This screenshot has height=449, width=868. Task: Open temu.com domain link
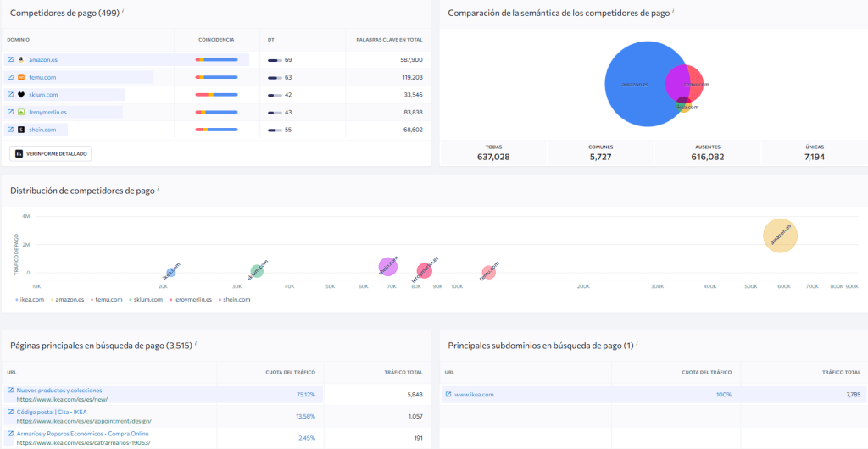pyautogui.click(x=42, y=77)
